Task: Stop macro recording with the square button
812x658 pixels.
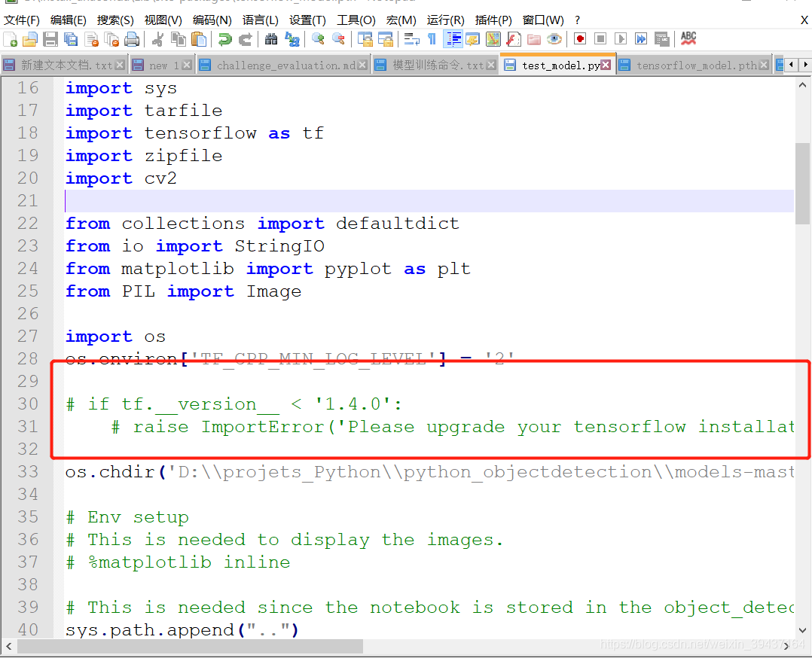Action: (600, 39)
